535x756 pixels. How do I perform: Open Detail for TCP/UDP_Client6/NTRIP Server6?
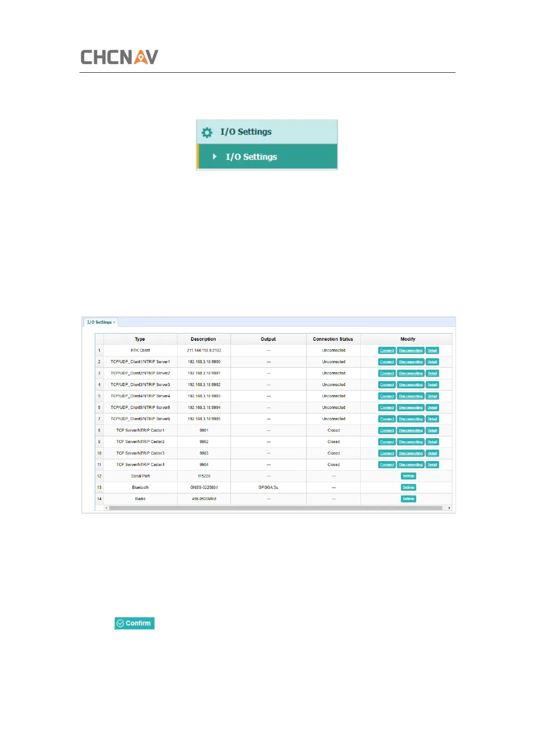432,419
